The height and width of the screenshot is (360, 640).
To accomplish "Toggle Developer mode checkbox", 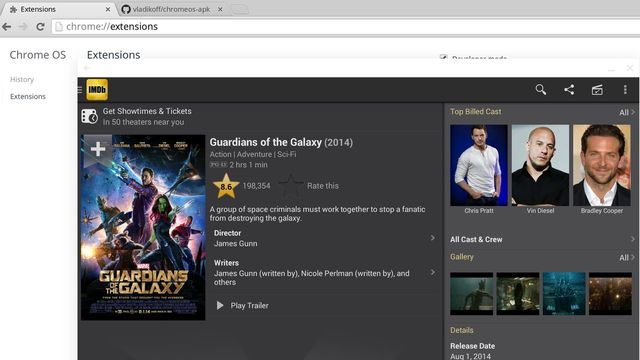I will pyautogui.click(x=444, y=58).
